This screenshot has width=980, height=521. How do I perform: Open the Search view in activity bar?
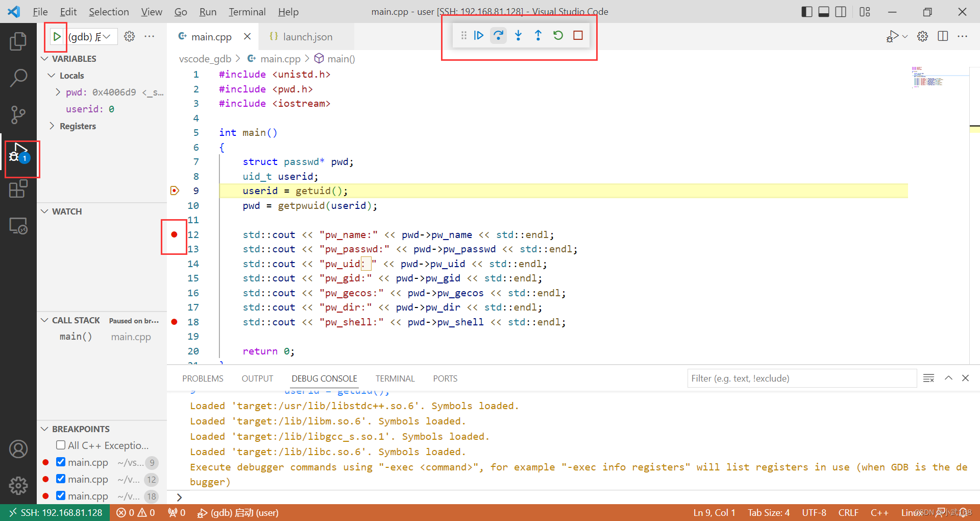[18, 78]
